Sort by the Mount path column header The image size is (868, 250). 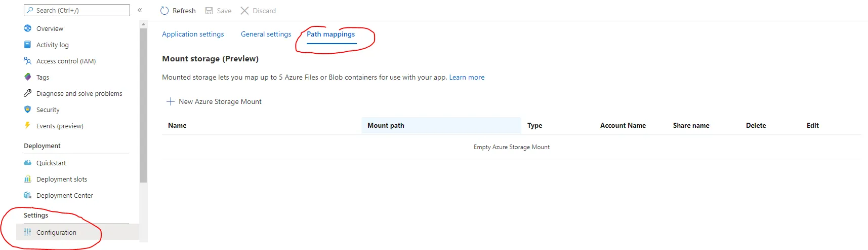pyautogui.click(x=386, y=125)
